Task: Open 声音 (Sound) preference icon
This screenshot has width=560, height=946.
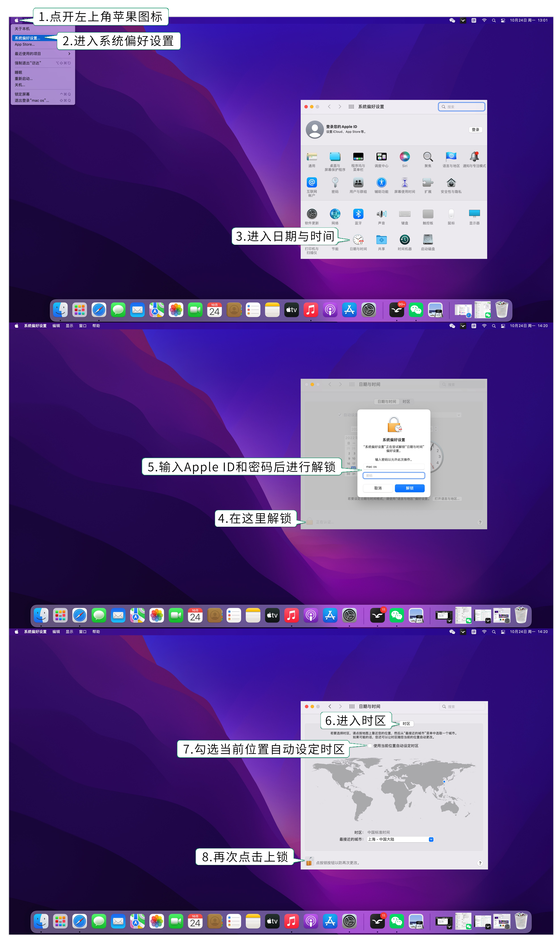Action: point(381,214)
